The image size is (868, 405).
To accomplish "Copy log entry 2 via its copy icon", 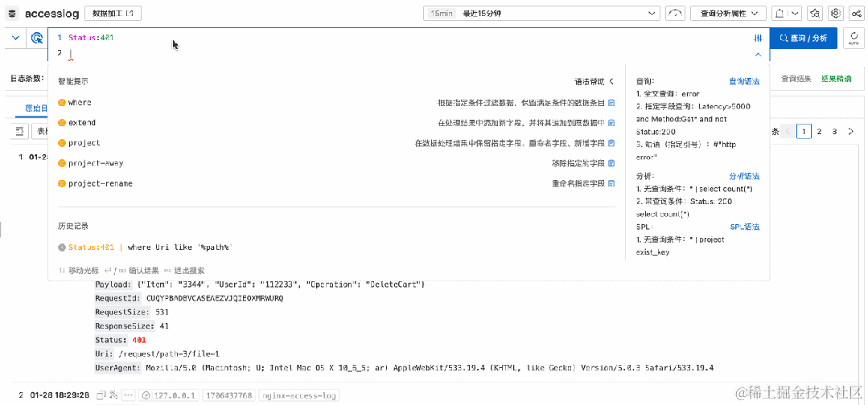I will point(101,395).
